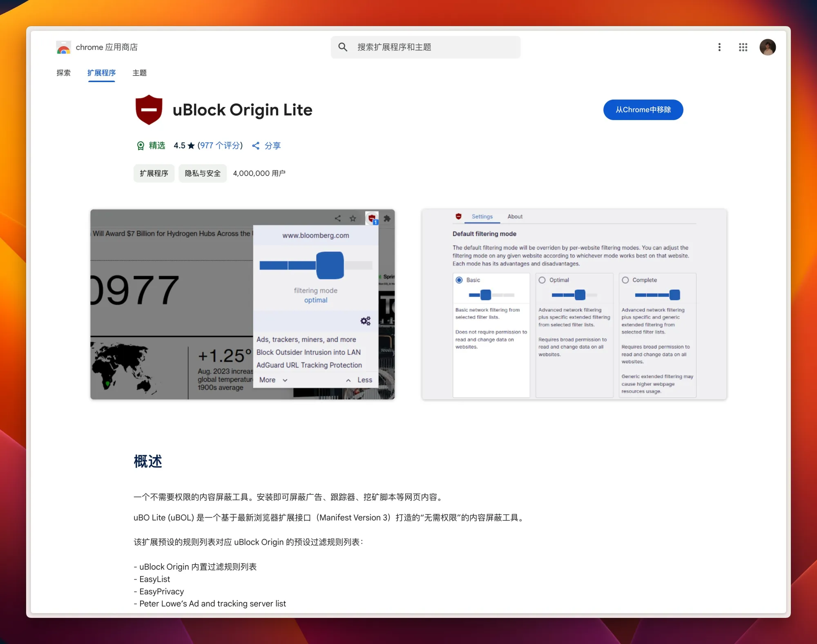Select the Complete filtering mode radio
The width and height of the screenshot is (817, 644).
coord(625,280)
